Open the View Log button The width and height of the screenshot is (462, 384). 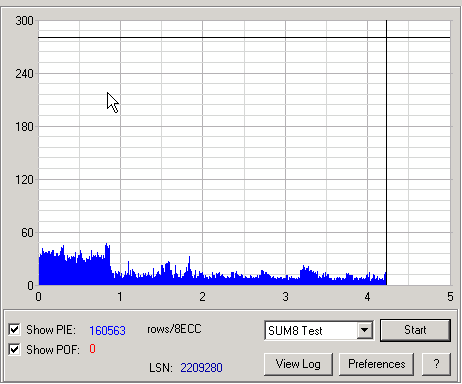click(x=298, y=364)
